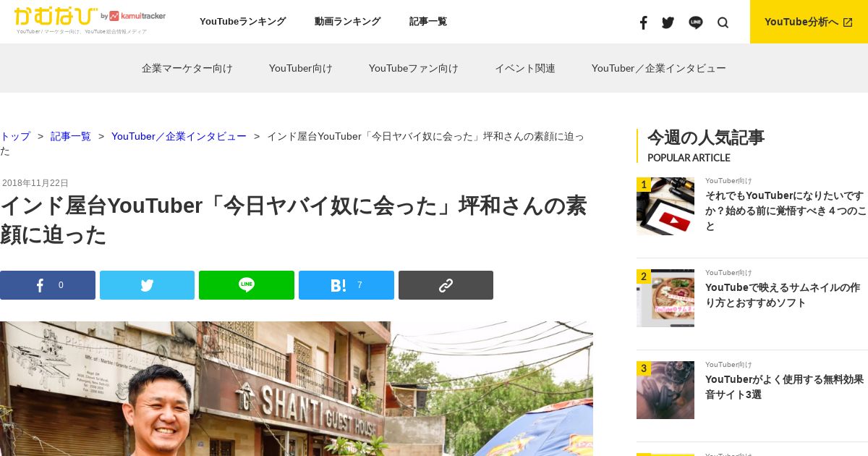Select YouTuber向け category in gray bar
The height and width of the screenshot is (456, 868).
tap(301, 68)
